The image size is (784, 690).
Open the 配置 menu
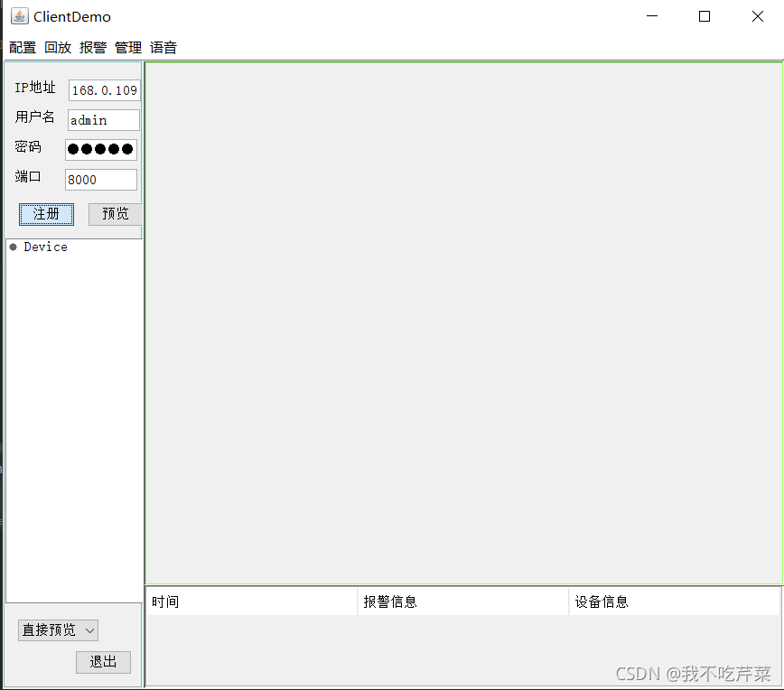[23, 48]
